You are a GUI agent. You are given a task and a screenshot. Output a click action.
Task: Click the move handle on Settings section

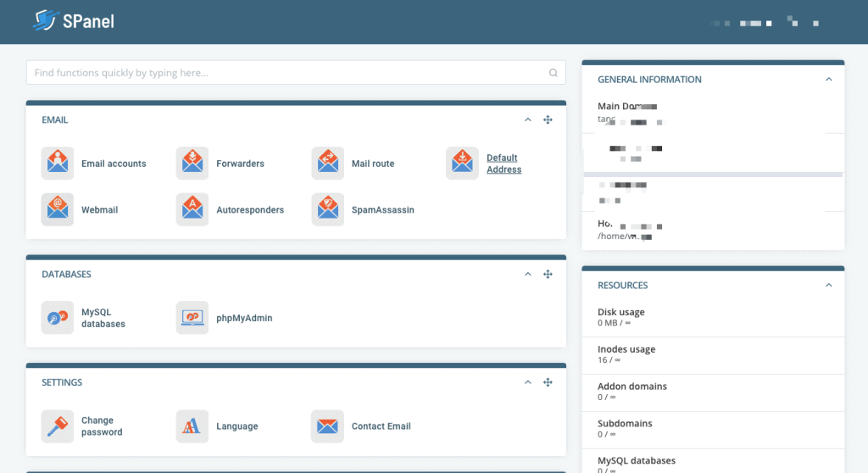(548, 383)
